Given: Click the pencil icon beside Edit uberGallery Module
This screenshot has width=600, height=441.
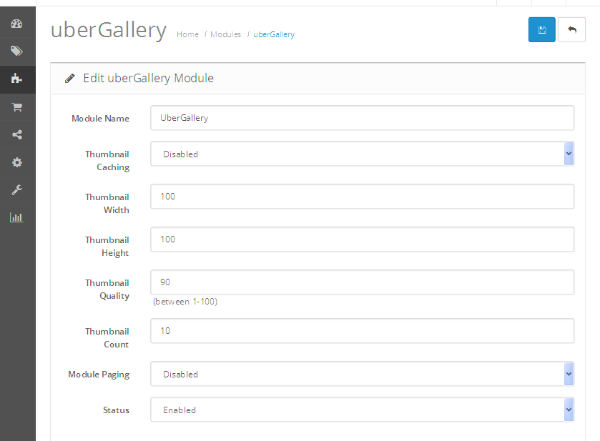Looking at the screenshot, I should (x=70, y=78).
